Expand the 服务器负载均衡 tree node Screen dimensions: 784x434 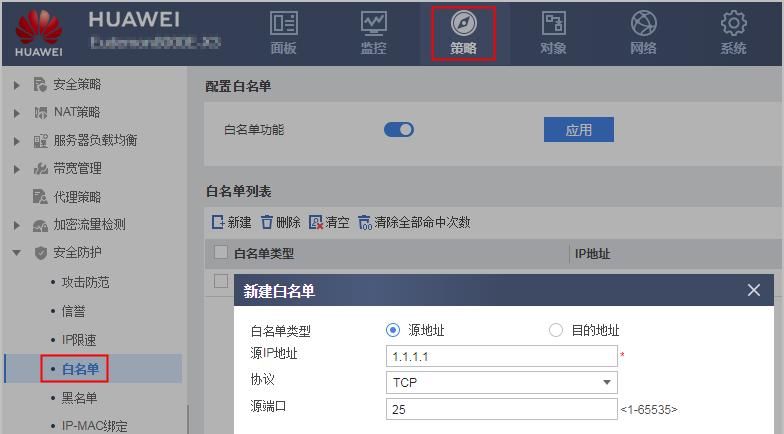coord(16,141)
